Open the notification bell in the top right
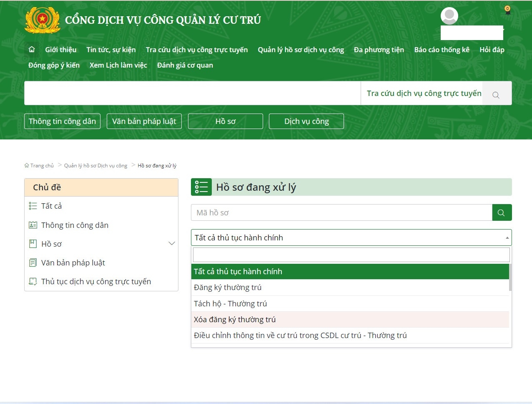This screenshot has height=404, width=532. pos(507,10)
